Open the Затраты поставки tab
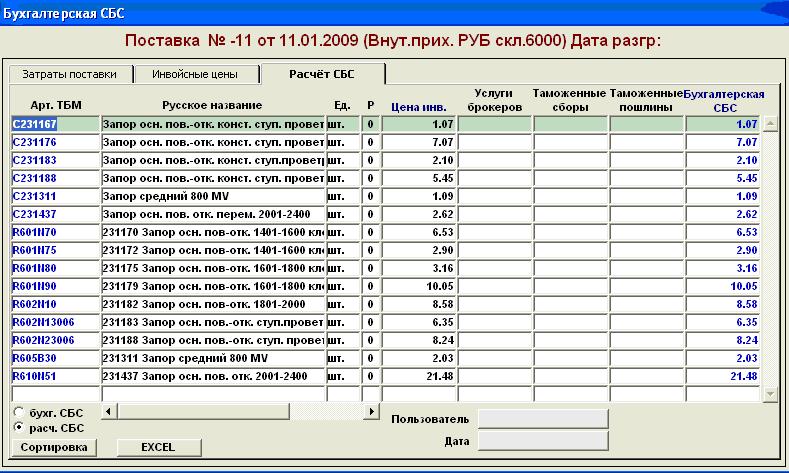Viewport: 789px width, 473px height. click(x=70, y=74)
